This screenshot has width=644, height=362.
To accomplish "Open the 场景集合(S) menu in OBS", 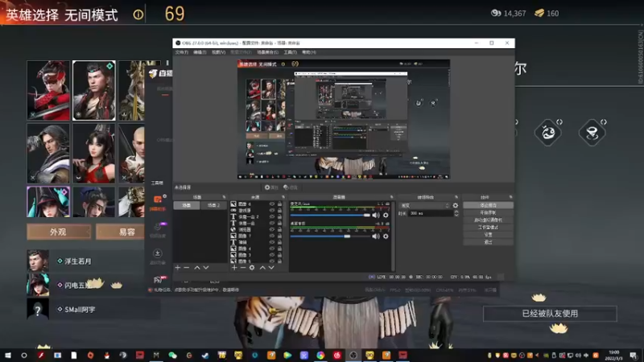I will click(x=268, y=52).
